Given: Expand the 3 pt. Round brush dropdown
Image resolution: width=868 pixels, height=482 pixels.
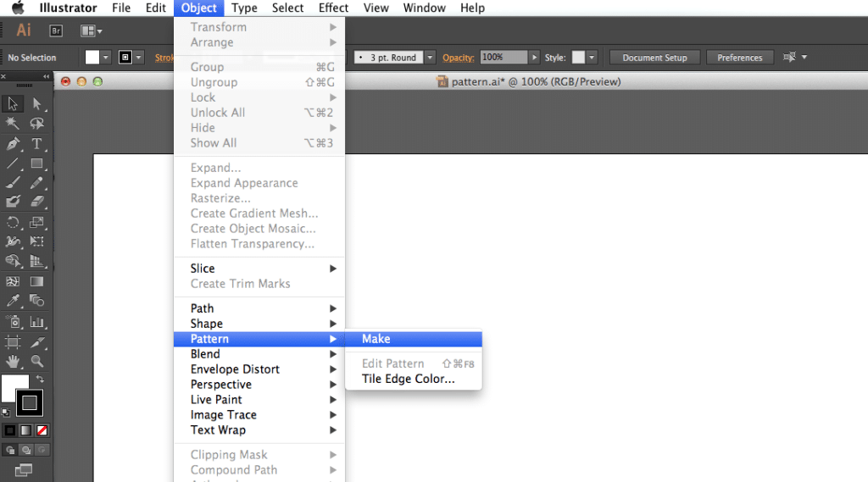Looking at the screenshot, I should (x=430, y=58).
